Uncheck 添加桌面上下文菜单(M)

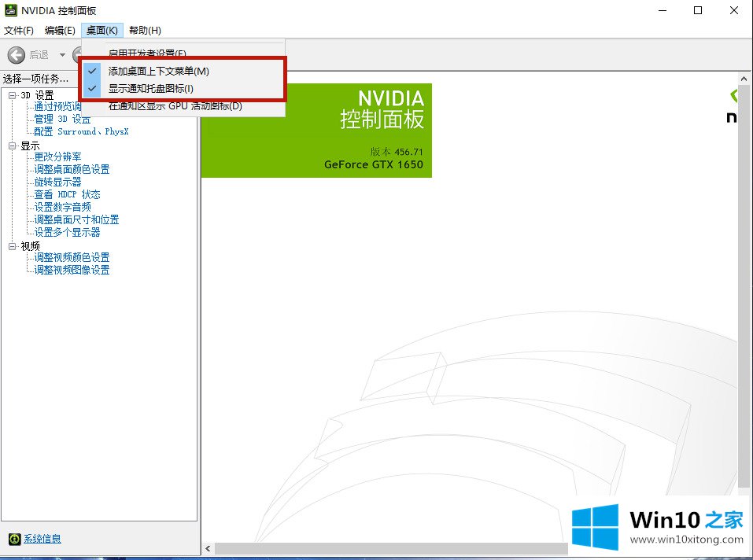[183, 71]
